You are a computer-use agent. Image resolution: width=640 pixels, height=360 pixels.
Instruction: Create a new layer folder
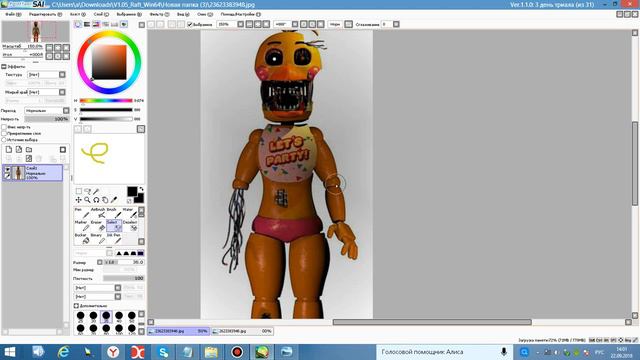point(29,149)
